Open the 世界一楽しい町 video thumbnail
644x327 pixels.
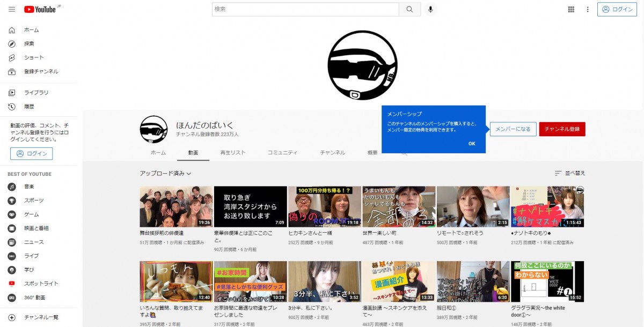point(399,206)
